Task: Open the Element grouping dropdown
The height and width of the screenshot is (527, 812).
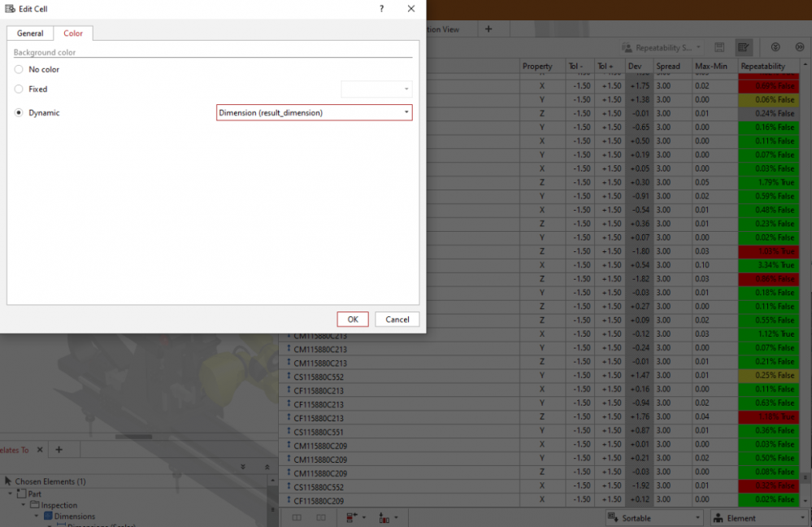Action: [x=758, y=518]
